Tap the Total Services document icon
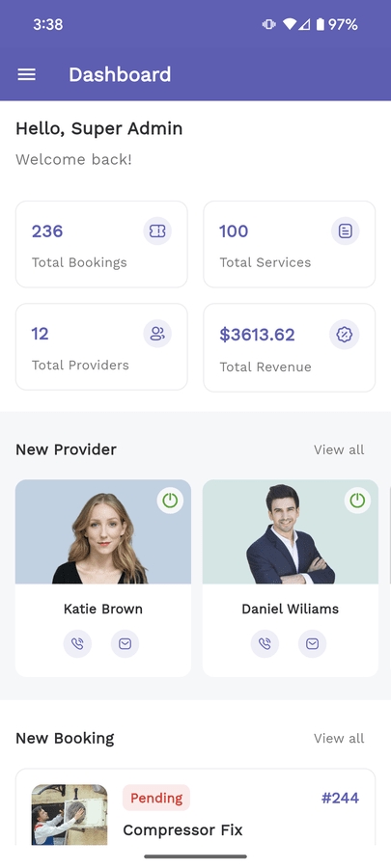The width and height of the screenshot is (391, 868). click(345, 231)
